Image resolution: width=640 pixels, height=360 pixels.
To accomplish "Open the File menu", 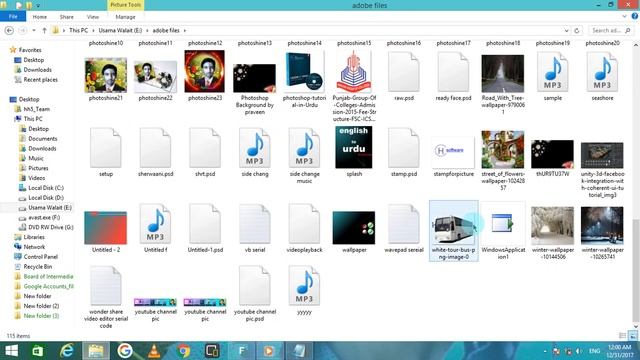I will [13, 16].
